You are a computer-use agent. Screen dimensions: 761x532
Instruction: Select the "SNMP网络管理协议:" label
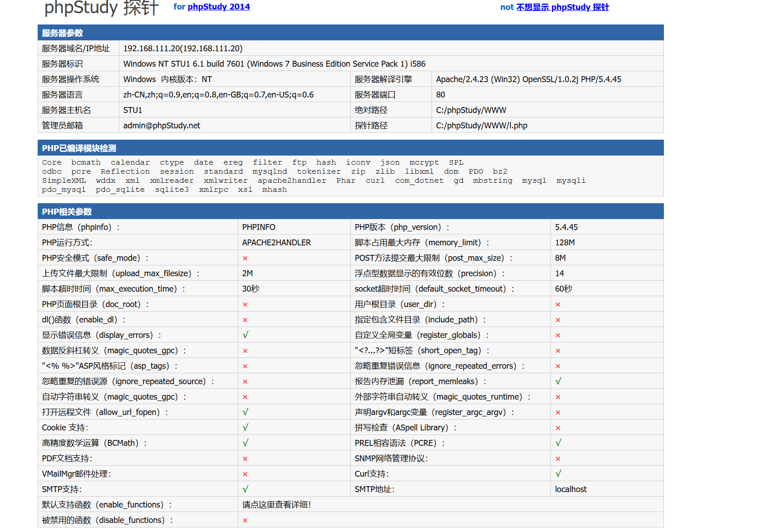pyautogui.click(x=391, y=459)
